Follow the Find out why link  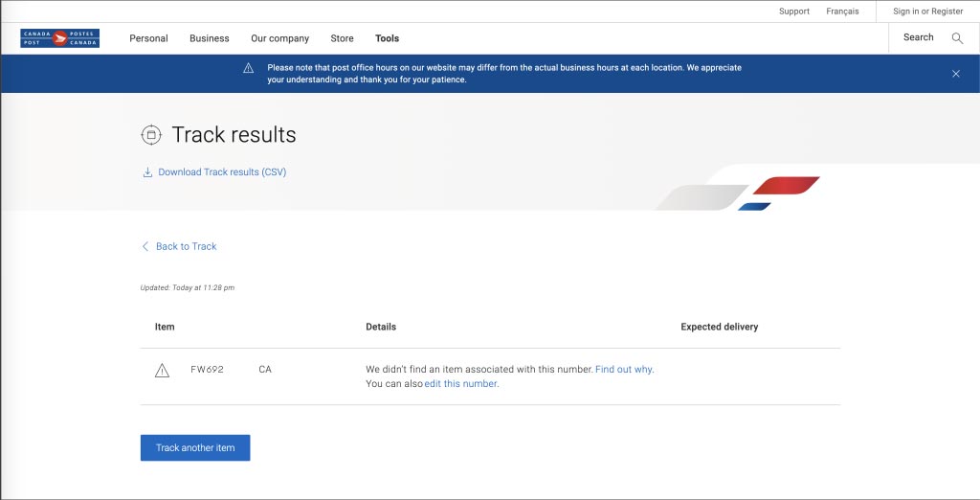pyautogui.click(x=624, y=369)
